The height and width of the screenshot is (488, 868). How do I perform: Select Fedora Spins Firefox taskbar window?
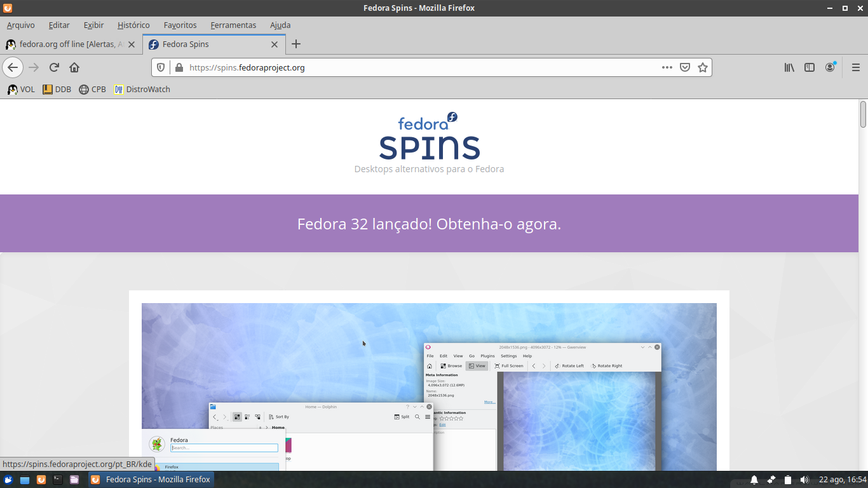(x=150, y=480)
